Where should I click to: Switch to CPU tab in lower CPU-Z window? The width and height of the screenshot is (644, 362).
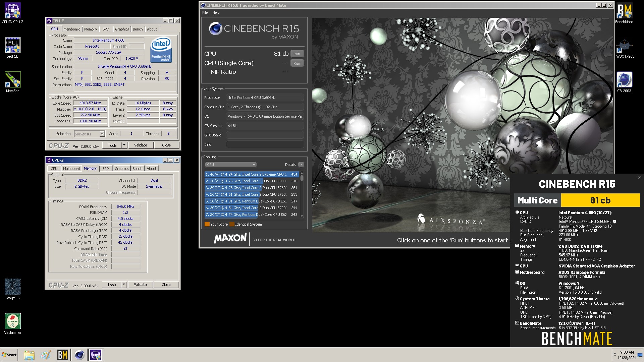[x=54, y=169]
